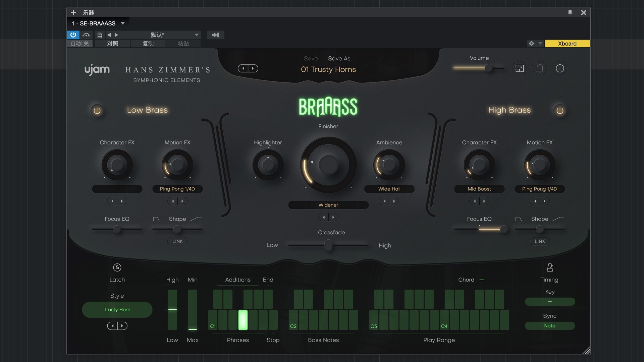Click the Xboard button
Viewport: 644px width, 362px height.
(567, 43)
